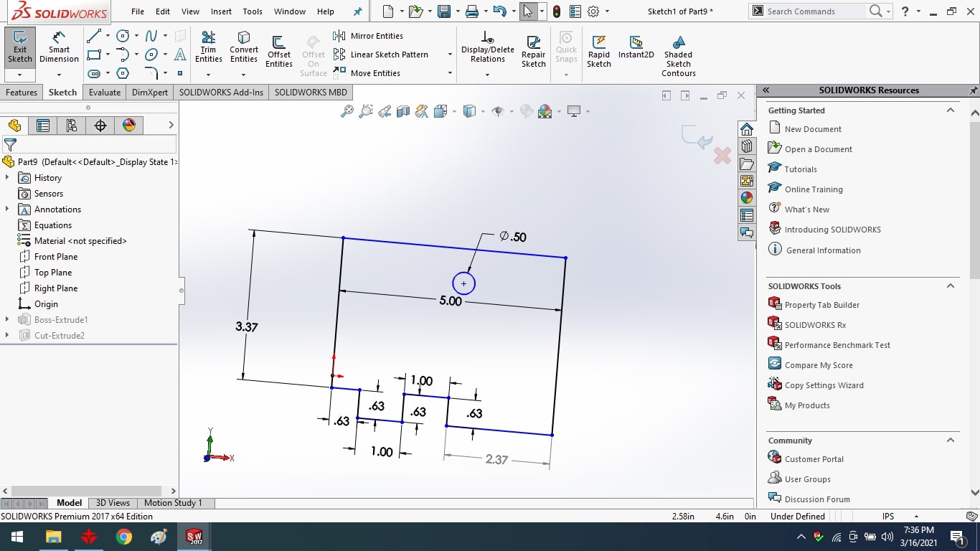This screenshot has height=551, width=980.
Task: Select the Point sketch tool
Action: 180,73
